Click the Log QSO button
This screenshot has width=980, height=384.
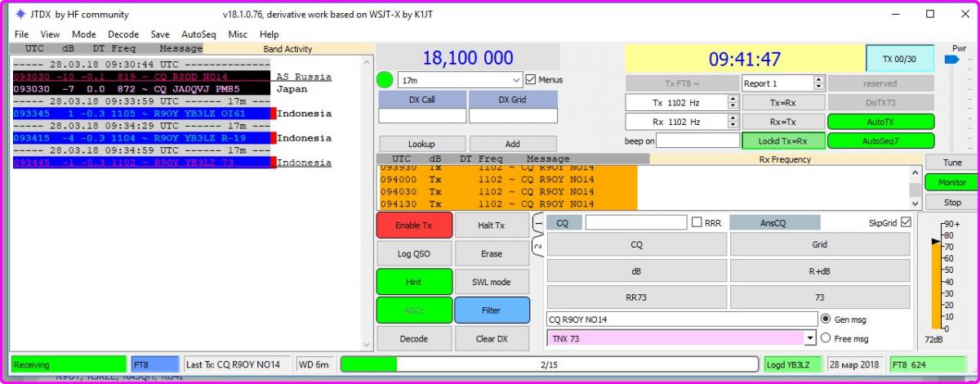click(x=414, y=253)
